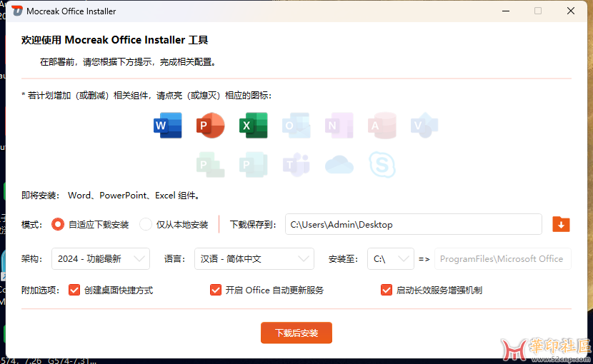Enable the Skype component icon
Screen dimensions: 593x364
click(x=382, y=165)
